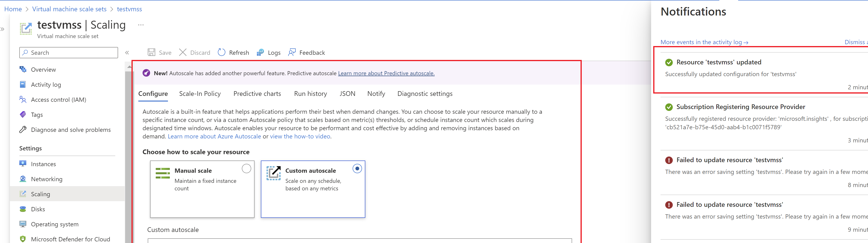Click the Manual scale green bars icon
Screen dimensions: 868x243
pyautogui.click(x=163, y=173)
